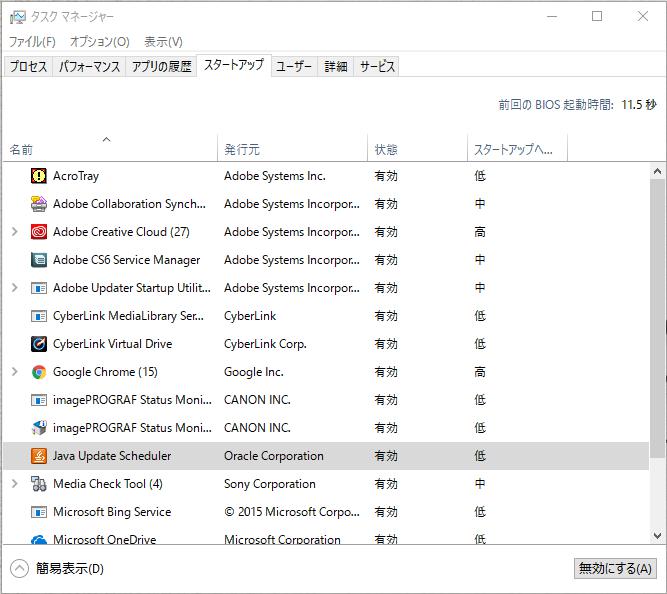Click the Microsoft Bing Service icon
Screen dimensions: 667x594
[39, 512]
